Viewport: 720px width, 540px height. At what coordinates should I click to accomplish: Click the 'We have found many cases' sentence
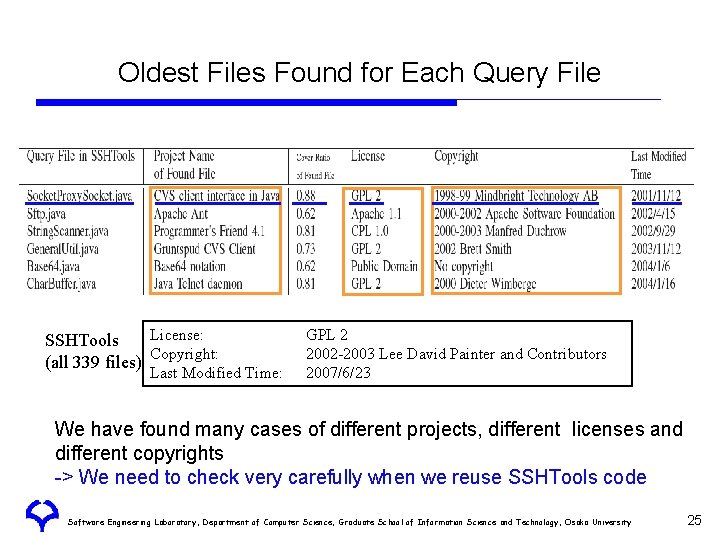click(368, 441)
